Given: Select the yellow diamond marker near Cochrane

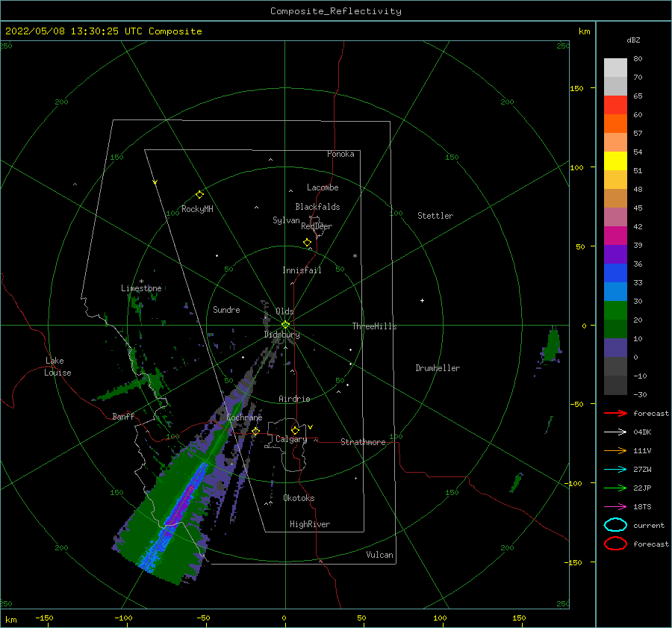Looking at the screenshot, I should (x=255, y=431).
